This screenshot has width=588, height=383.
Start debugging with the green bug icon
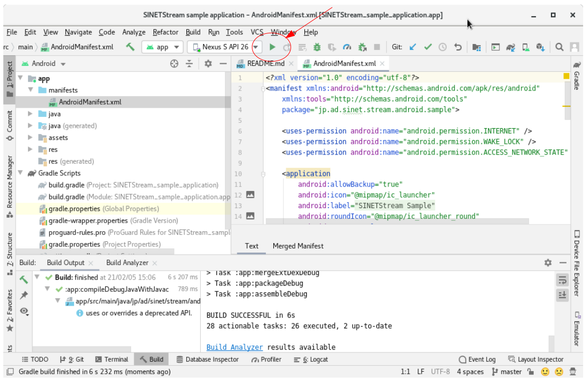[317, 47]
